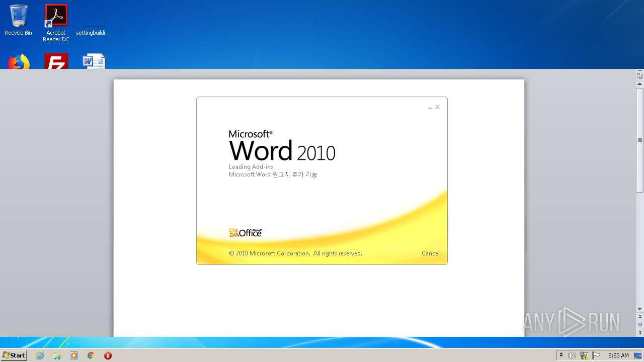Open the volume control in the tray

pyautogui.click(x=572, y=355)
